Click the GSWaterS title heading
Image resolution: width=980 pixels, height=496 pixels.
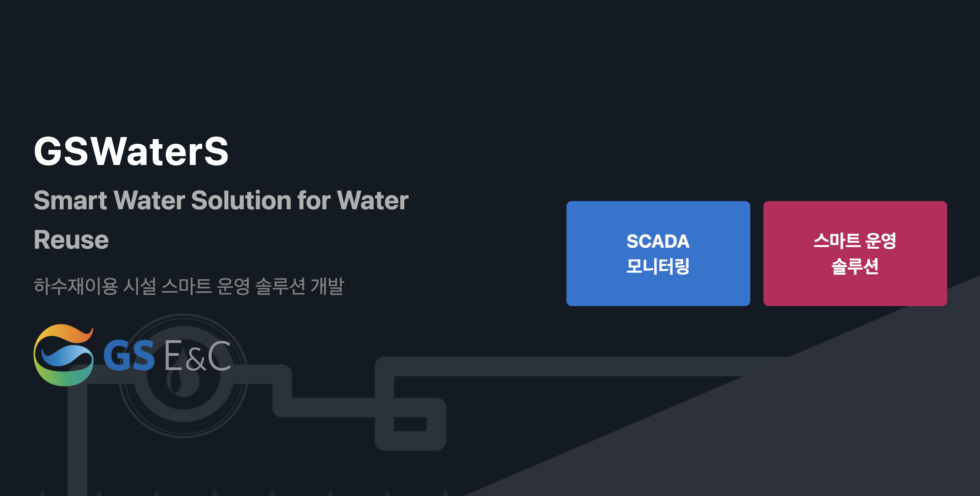[x=131, y=151]
